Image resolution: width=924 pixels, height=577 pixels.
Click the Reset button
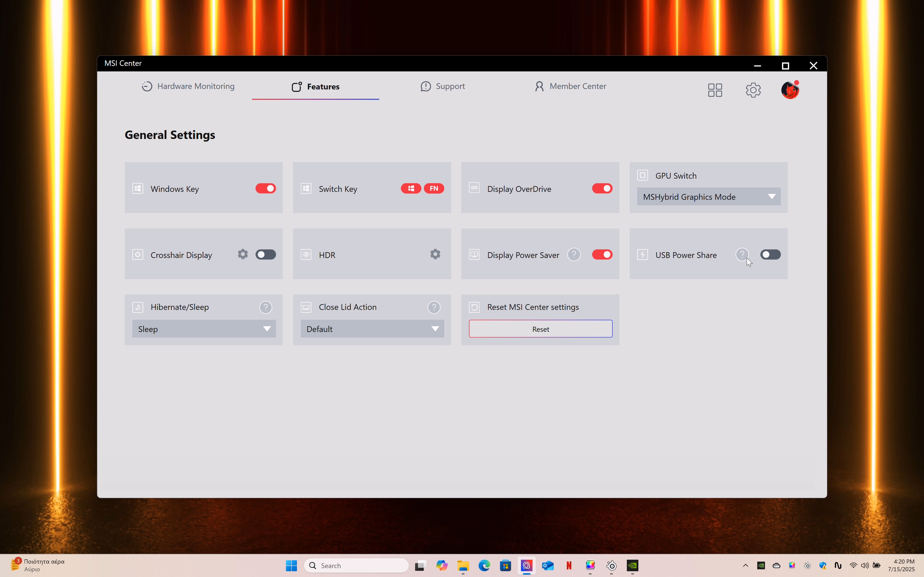click(540, 329)
